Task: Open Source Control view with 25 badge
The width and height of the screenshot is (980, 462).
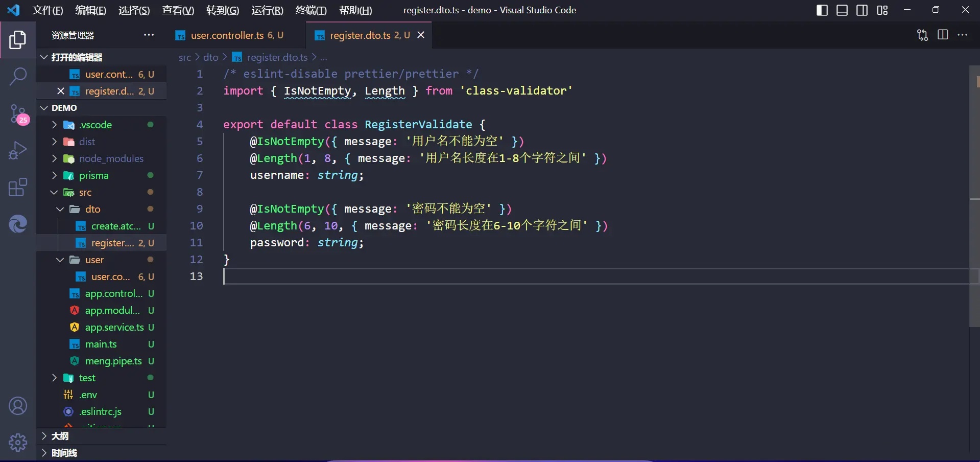Action: click(18, 114)
